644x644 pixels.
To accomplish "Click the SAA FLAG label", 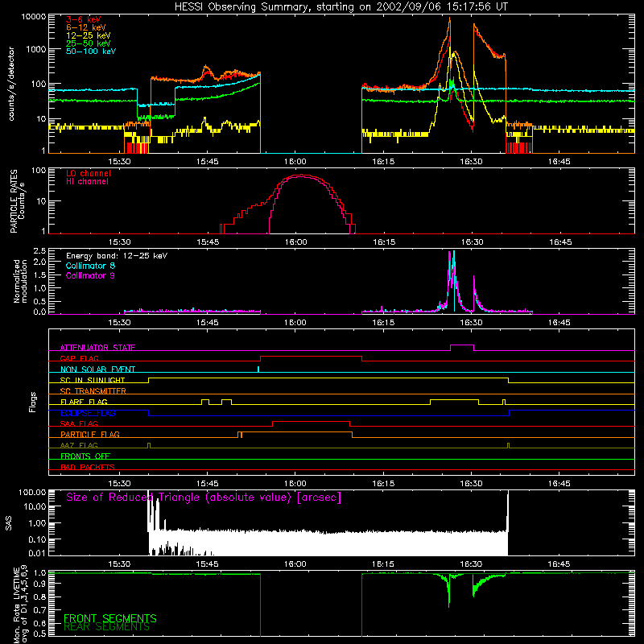I will pyautogui.click(x=79, y=423).
